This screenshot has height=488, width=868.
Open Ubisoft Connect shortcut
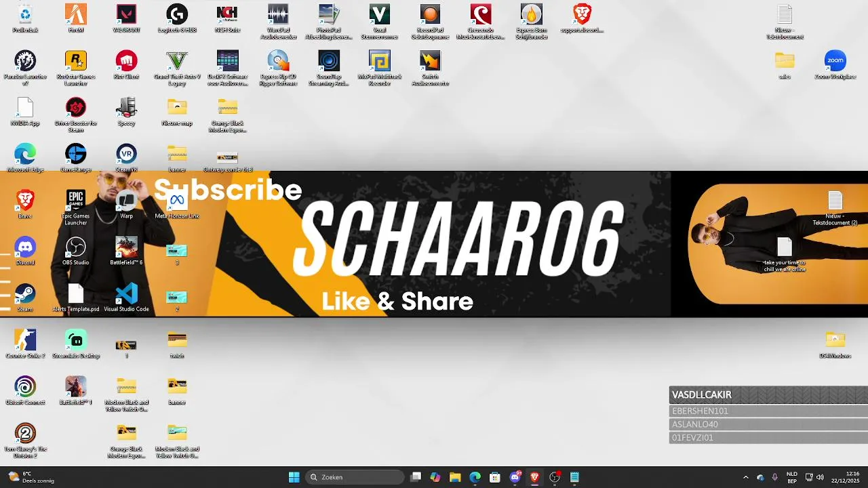coord(25,390)
